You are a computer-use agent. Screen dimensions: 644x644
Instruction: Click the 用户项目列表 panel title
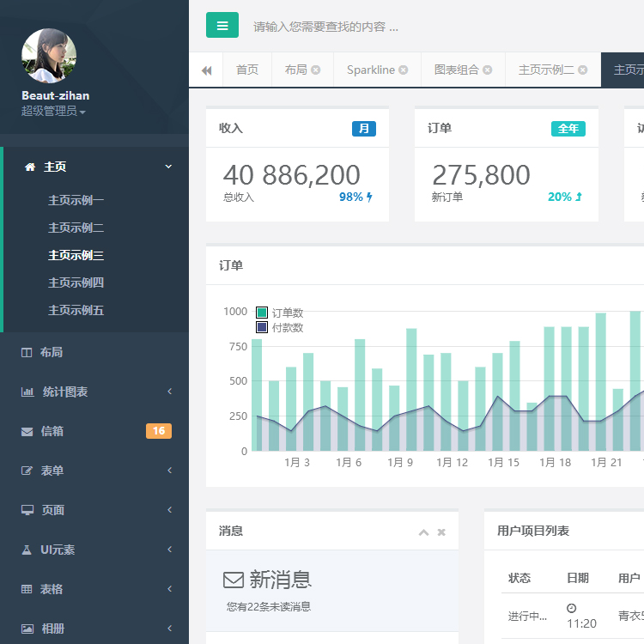pos(533,531)
